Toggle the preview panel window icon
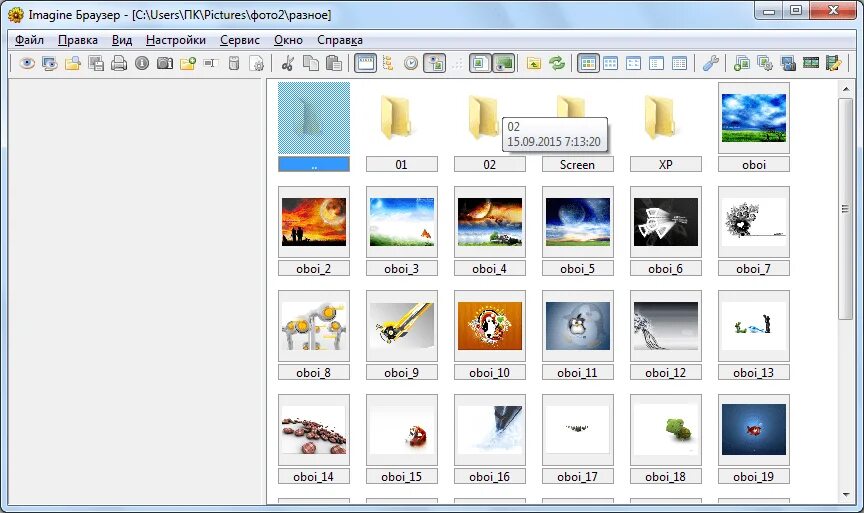 point(365,64)
